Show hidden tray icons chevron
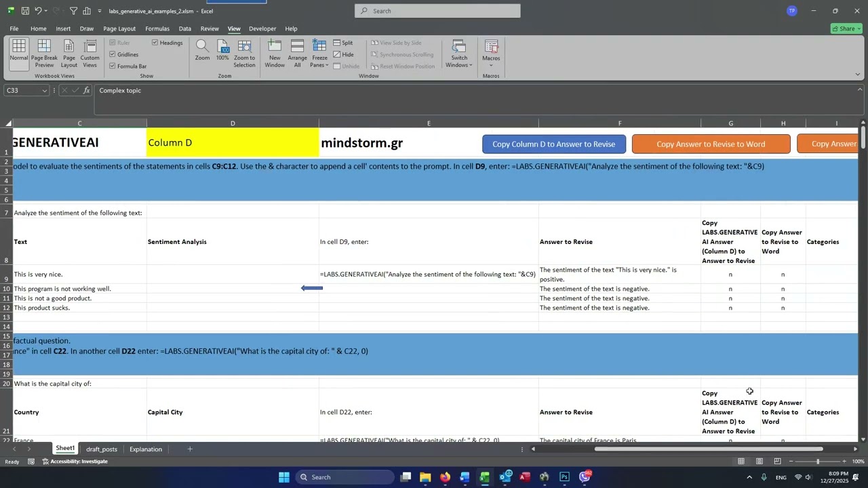 [749, 477]
